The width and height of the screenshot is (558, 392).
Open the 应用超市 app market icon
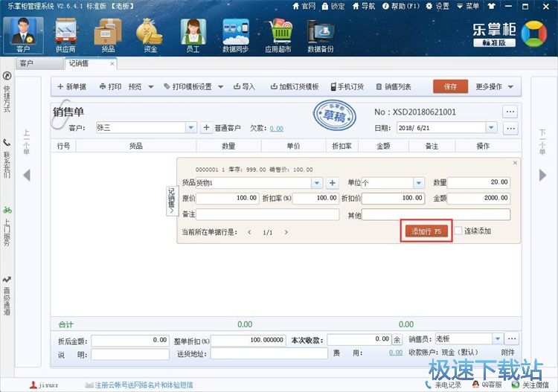pyautogui.click(x=278, y=35)
